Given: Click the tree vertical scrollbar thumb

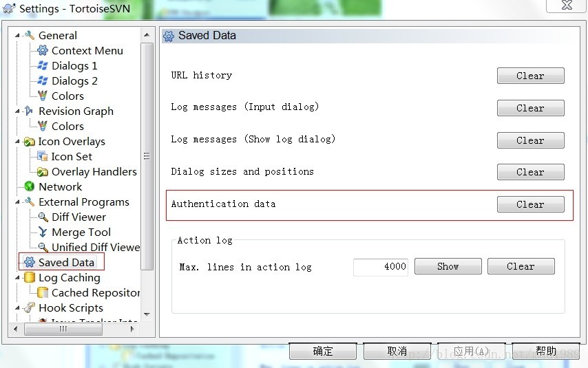Looking at the screenshot, I should [147, 156].
